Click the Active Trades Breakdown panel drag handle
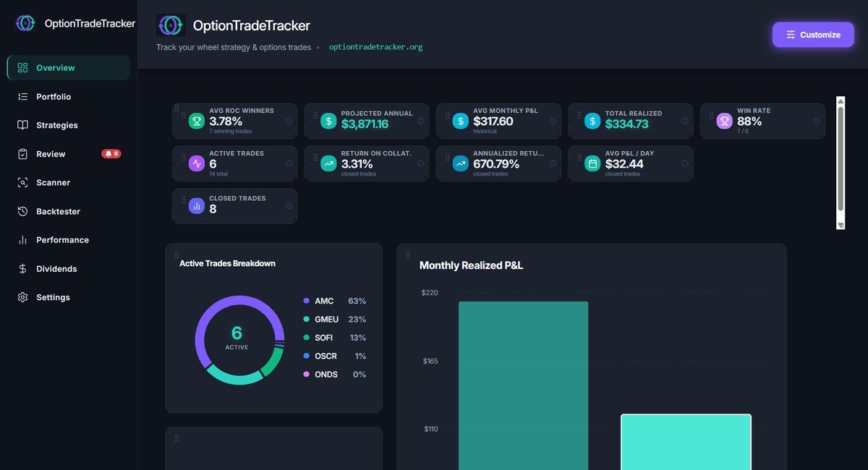868x470 pixels. point(176,255)
